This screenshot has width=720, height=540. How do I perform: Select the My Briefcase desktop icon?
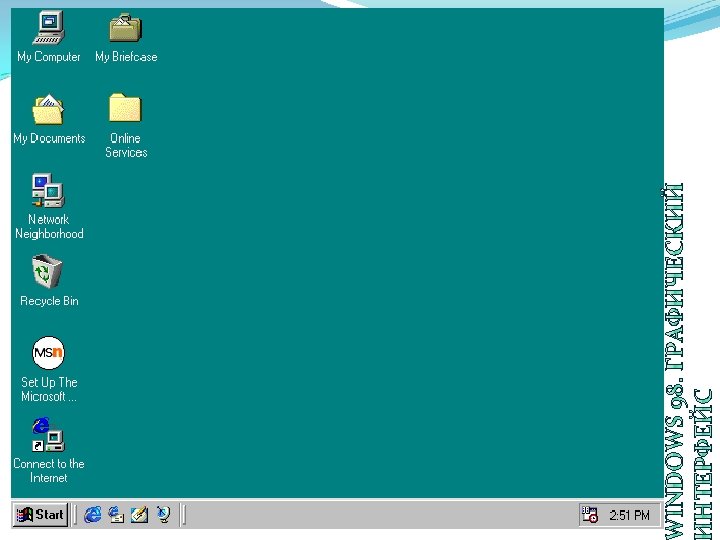click(125, 28)
